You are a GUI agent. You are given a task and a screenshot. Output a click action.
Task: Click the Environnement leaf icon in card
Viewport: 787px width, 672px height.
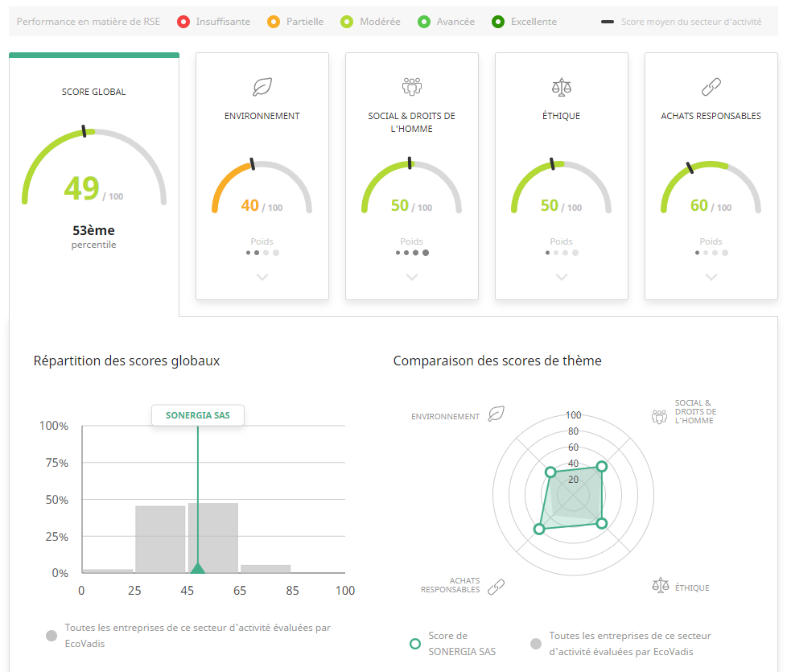tap(262, 87)
